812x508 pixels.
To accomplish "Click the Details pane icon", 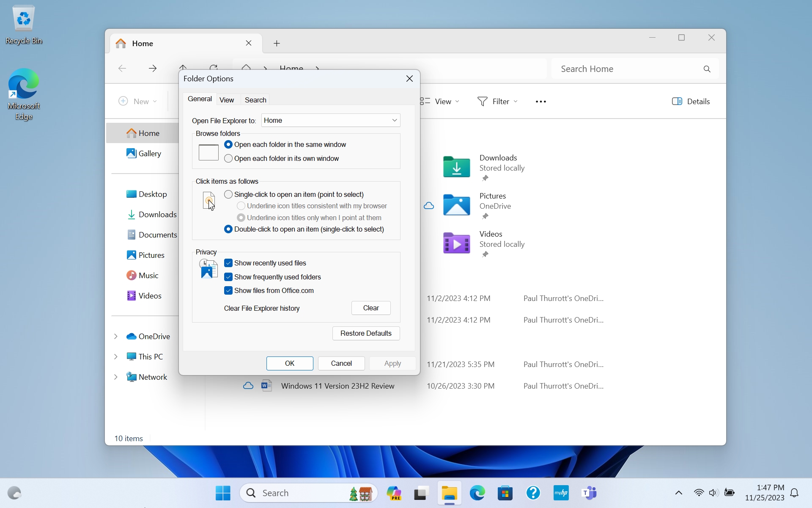I will [677, 101].
